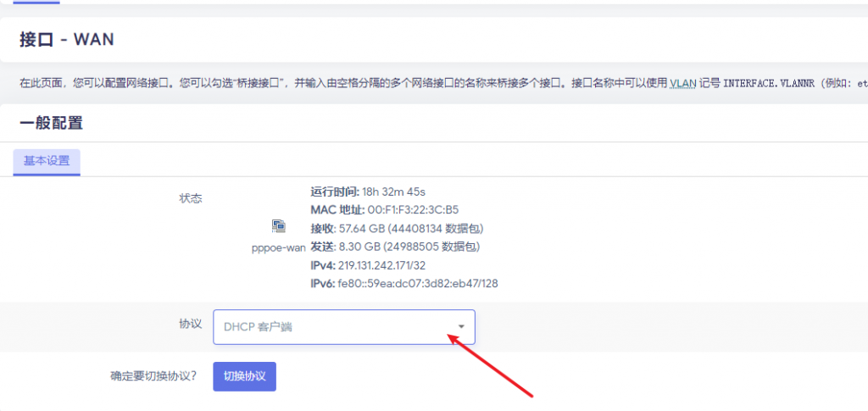Click the IPv6 address line
The width and height of the screenshot is (868, 411).
coord(404,284)
